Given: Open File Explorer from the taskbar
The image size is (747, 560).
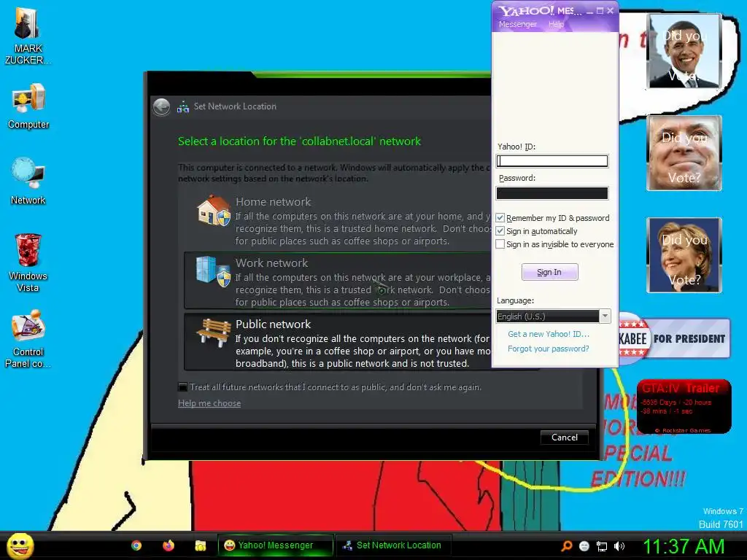Looking at the screenshot, I should click(x=200, y=545).
